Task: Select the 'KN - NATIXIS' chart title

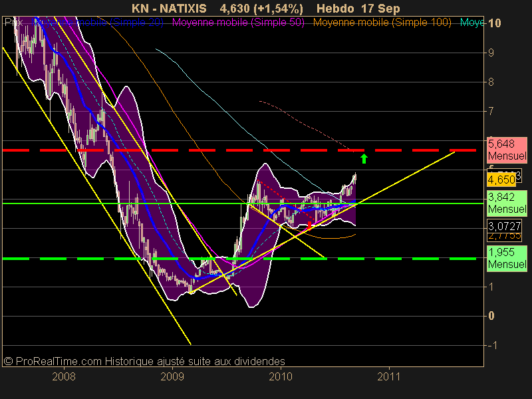Action: (169, 9)
